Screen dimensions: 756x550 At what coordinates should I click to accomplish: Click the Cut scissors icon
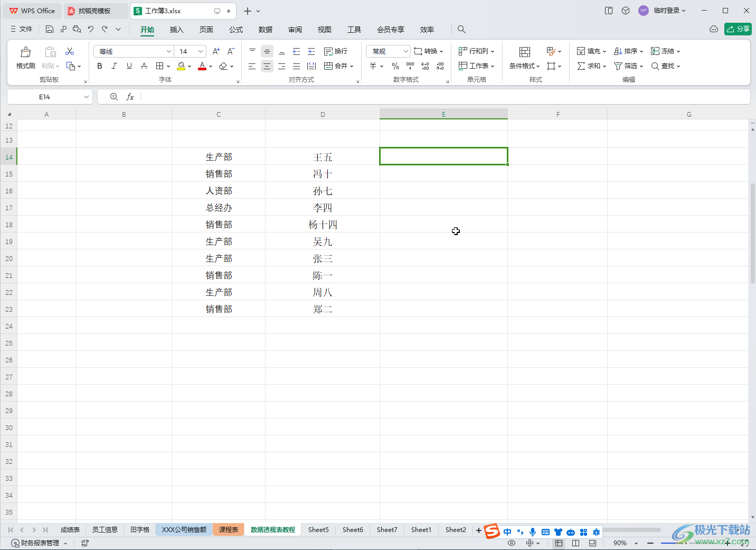(x=70, y=51)
